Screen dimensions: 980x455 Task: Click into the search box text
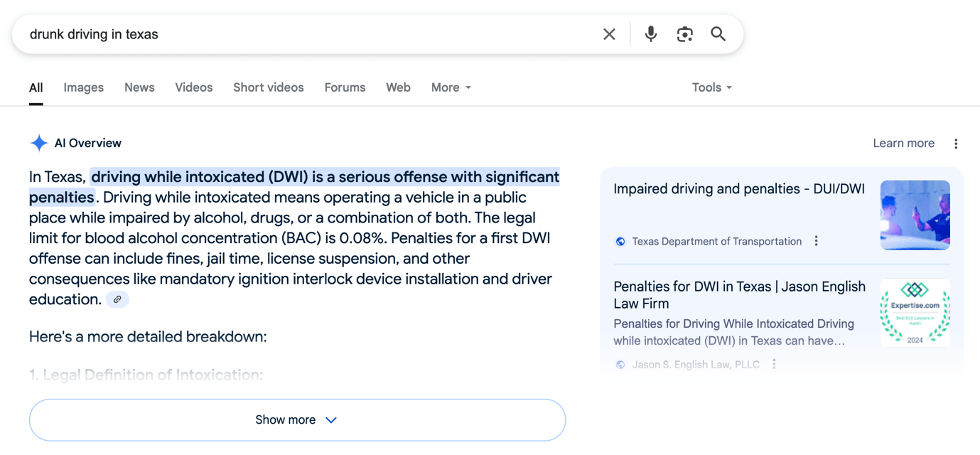pos(94,34)
